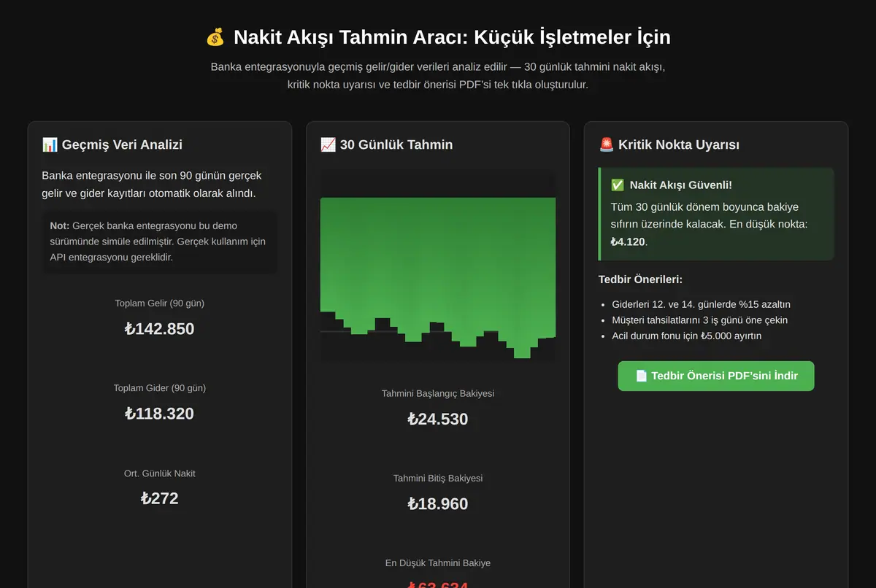Click the Tahmini Bitiş Bakiyesi label
Viewport: 876px width, 588px height.
pyautogui.click(x=438, y=478)
